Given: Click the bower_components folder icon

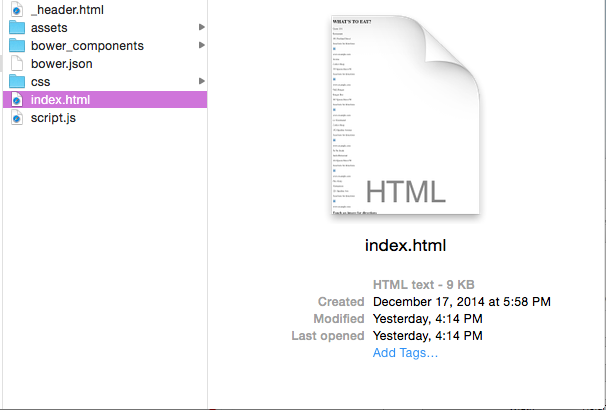Looking at the screenshot, I should tap(17, 45).
